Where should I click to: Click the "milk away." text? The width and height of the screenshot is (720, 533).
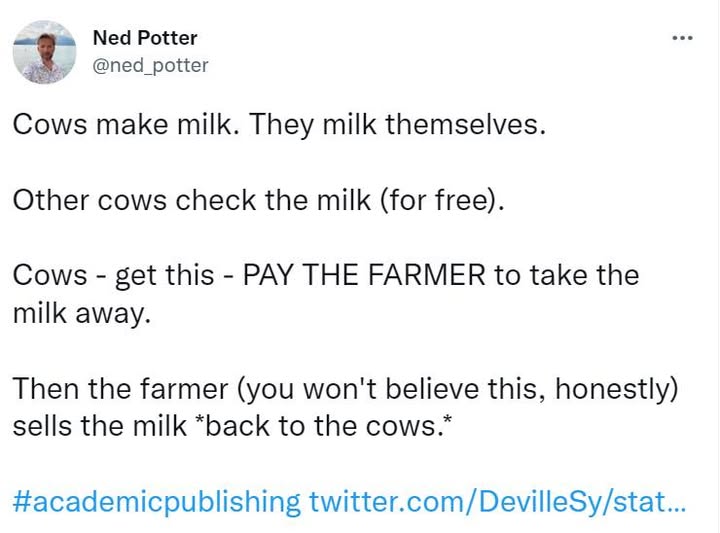[x=82, y=312]
